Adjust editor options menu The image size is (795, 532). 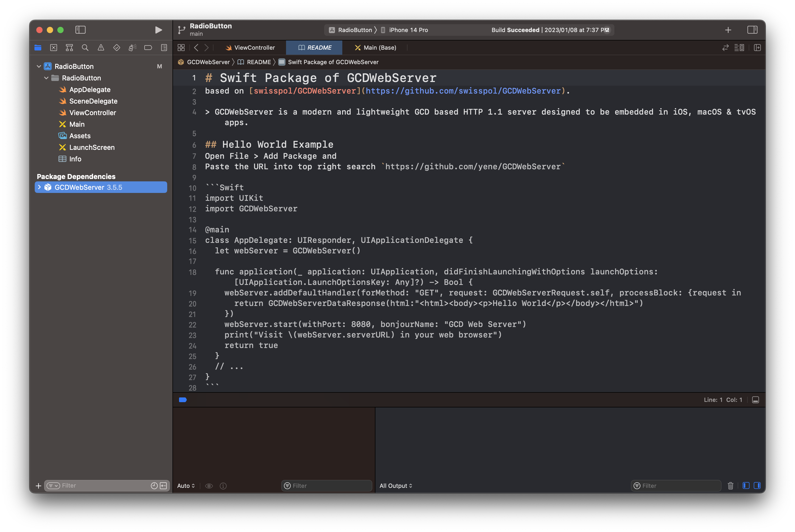pyautogui.click(x=739, y=48)
